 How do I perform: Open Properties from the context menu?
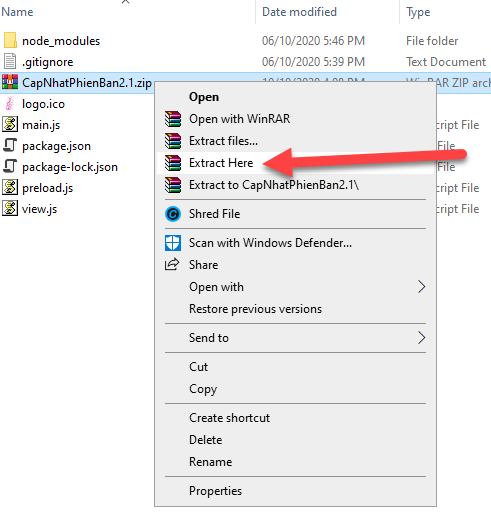215,491
